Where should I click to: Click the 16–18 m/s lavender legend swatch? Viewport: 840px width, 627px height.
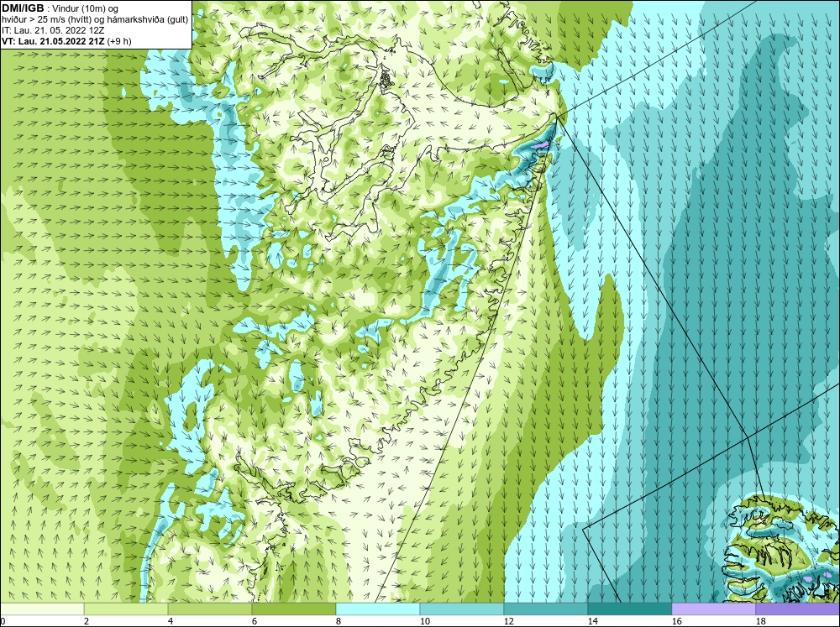point(713,609)
